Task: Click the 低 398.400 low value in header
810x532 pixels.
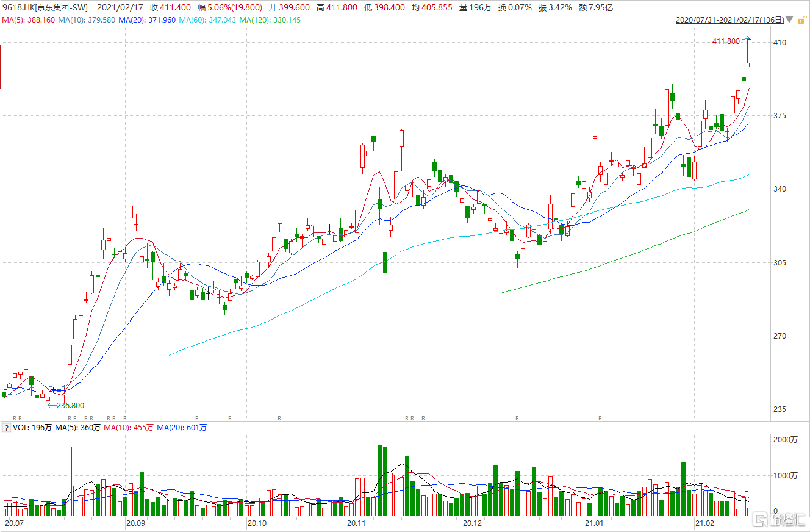Action: click(384, 7)
